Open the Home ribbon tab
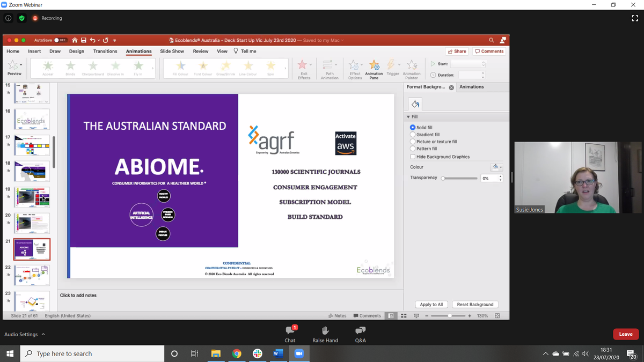This screenshot has width=644, height=362. pyautogui.click(x=13, y=51)
